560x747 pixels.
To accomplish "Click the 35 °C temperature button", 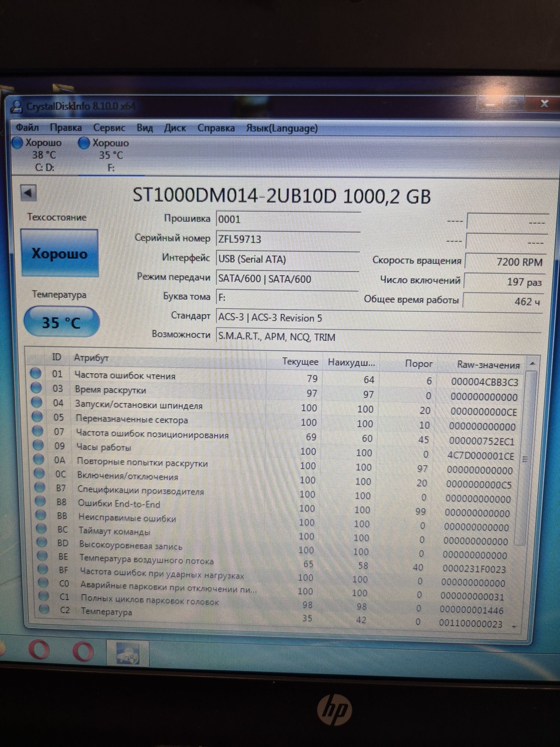I will (61, 322).
